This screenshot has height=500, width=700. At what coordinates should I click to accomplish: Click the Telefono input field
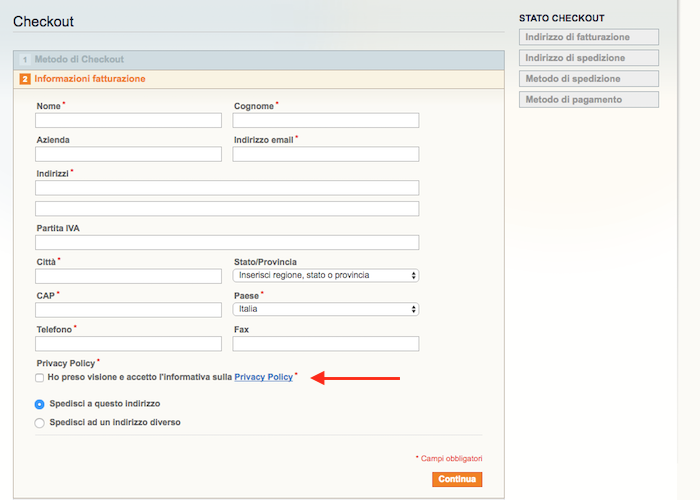tap(129, 344)
